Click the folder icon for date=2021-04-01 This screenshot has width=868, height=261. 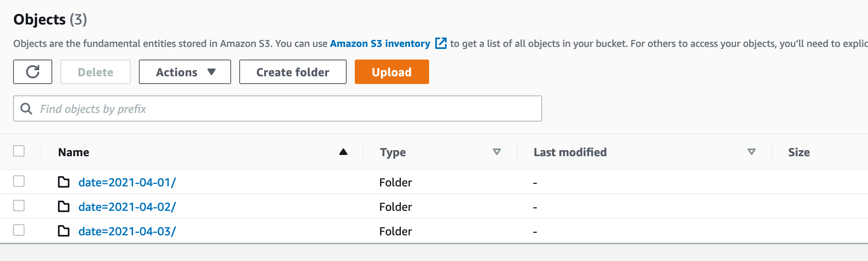64,182
